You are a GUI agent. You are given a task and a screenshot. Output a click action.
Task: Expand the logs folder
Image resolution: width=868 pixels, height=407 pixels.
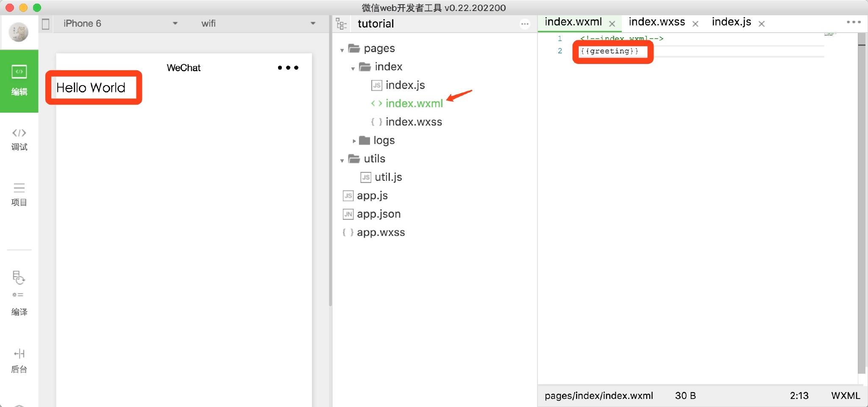coord(354,141)
